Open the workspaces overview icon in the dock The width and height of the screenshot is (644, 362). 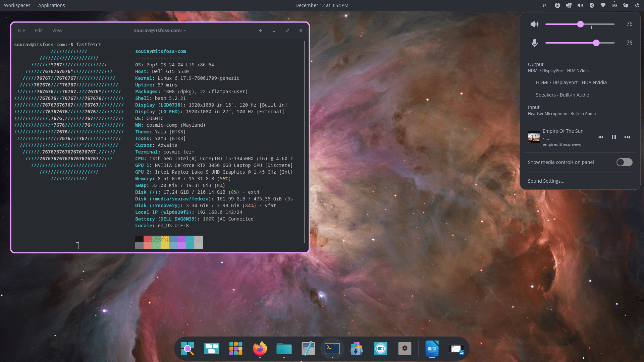pyautogui.click(x=211, y=349)
